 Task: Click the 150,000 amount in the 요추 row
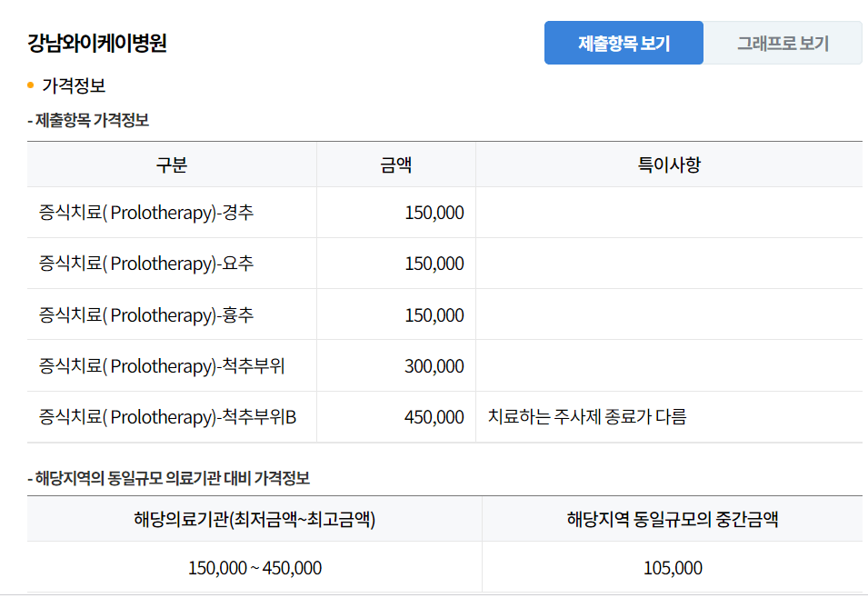(x=434, y=264)
